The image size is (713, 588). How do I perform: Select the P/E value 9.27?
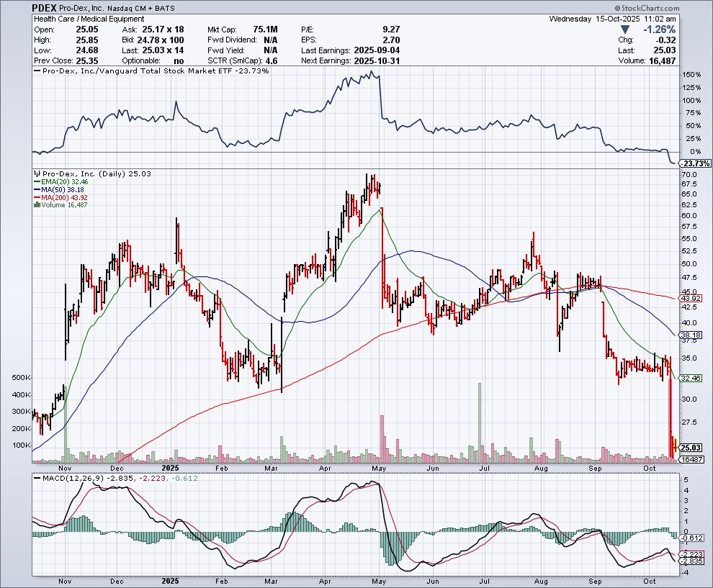391,30
